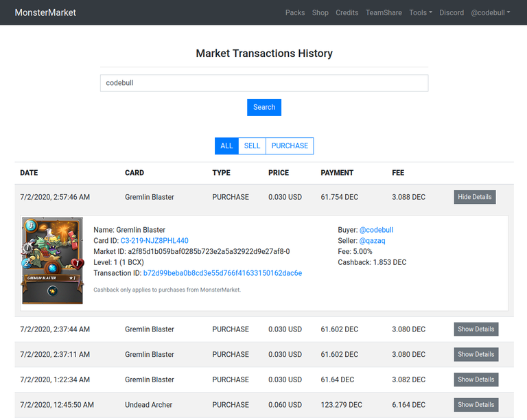This screenshot has width=527, height=420.
Task: Click the 'Market Transactions History' heading
Action: (264, 53)
